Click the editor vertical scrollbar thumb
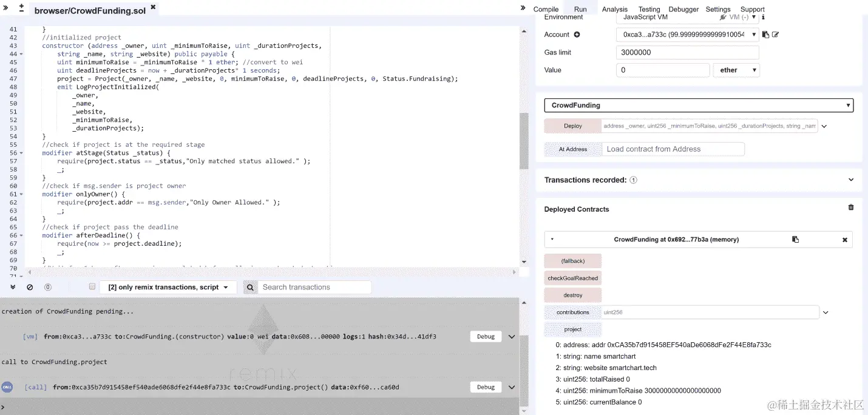Image resolution: width=868 pixels, height=415 pixels. click(x=524, y=141)
